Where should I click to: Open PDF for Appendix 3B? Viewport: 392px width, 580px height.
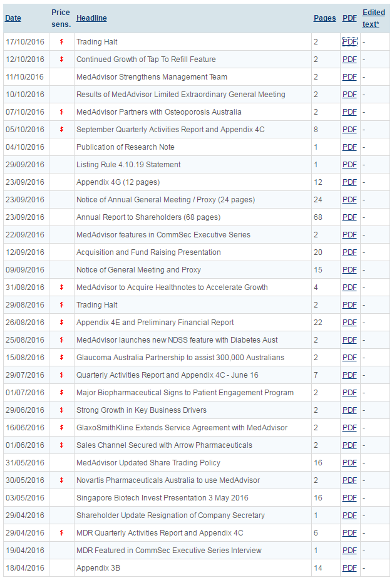(349, 568)
